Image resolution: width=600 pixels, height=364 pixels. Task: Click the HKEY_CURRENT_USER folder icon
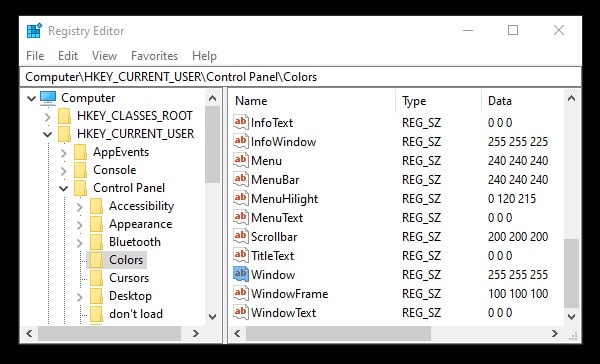click(x=65, y=134)
